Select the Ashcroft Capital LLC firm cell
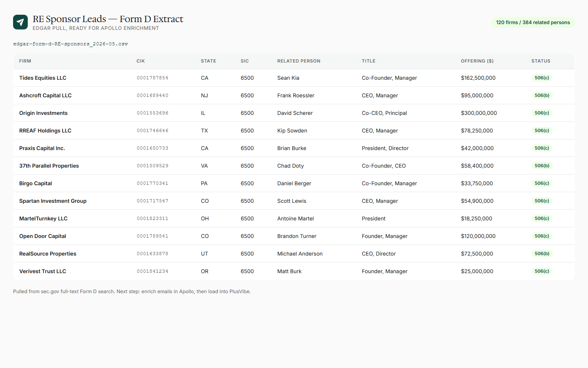The width and height of the screenshot is (588, 368). (45, 95)
